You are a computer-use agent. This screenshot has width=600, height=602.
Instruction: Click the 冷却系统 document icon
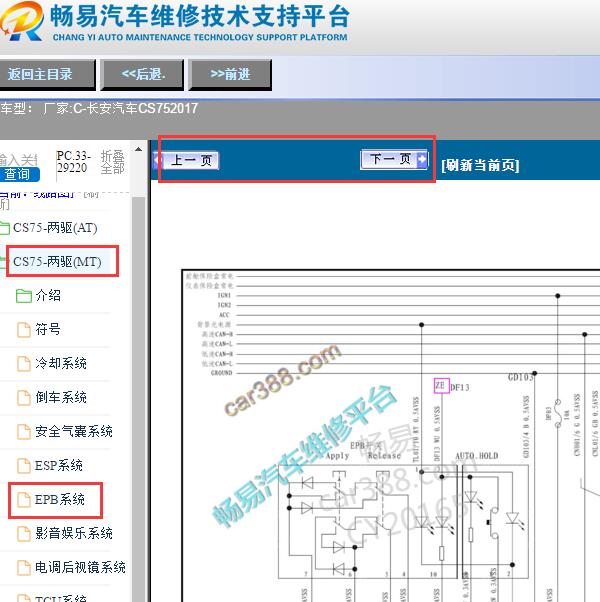24,364
